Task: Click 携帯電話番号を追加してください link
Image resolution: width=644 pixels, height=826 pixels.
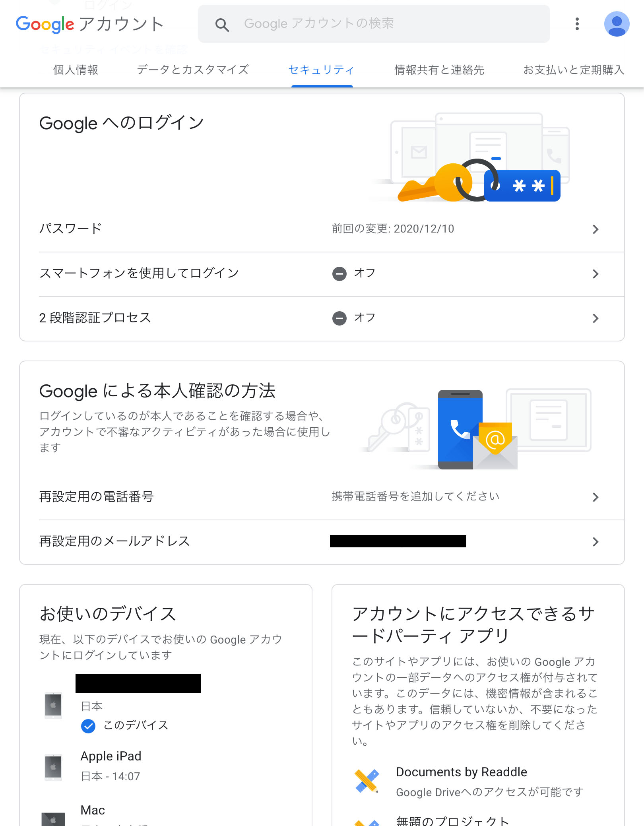Action: tap(415, 496)
